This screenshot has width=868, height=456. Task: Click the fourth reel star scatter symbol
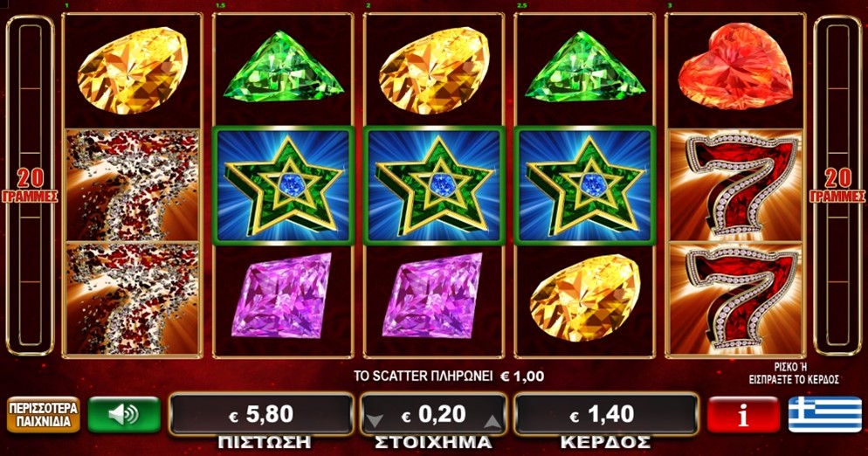[x=585, y=185]
